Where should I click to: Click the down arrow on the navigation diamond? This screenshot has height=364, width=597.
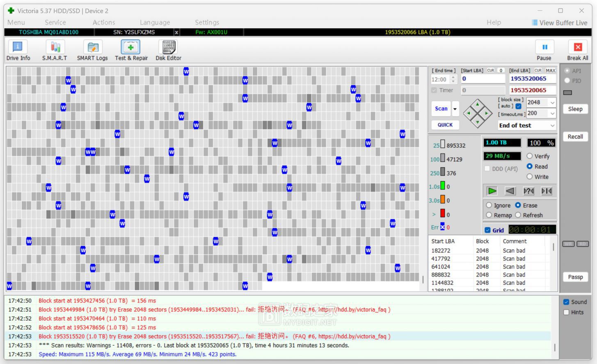tap(478, 121)
